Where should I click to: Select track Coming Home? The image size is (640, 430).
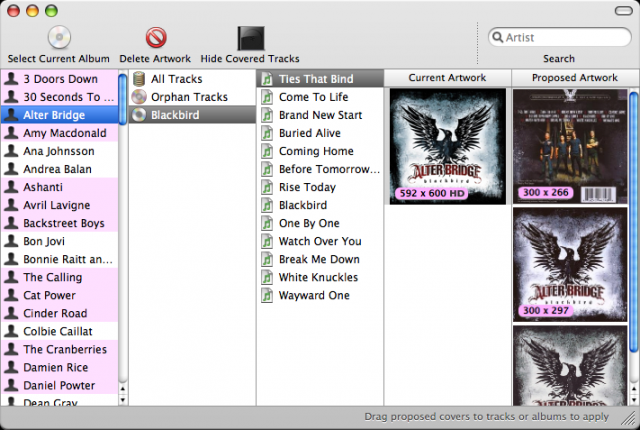point(320,151)
